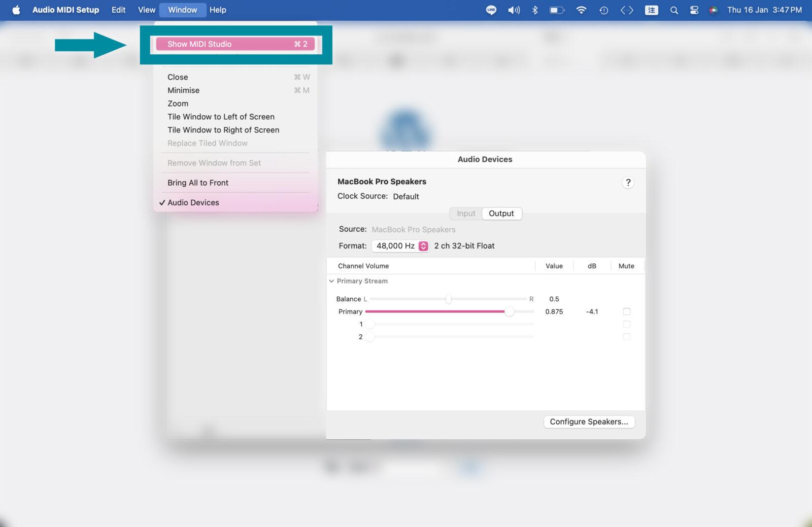Click the sound volume icon in menu bar

(x=514, y=10)
